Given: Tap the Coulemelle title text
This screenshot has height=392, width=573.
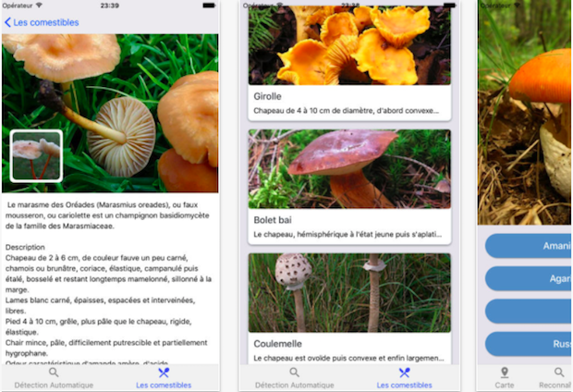Looking at the screenshot, I should [x=279, y=344].
